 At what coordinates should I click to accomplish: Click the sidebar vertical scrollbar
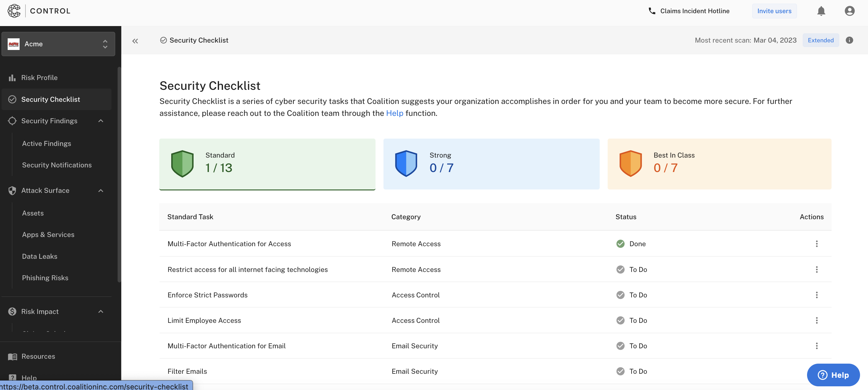[x=119, y=174]
